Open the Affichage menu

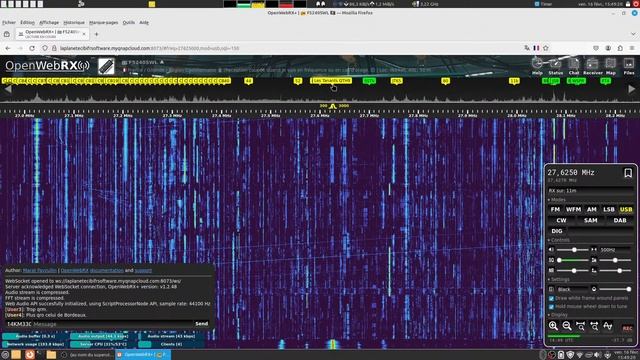(49, 23)
